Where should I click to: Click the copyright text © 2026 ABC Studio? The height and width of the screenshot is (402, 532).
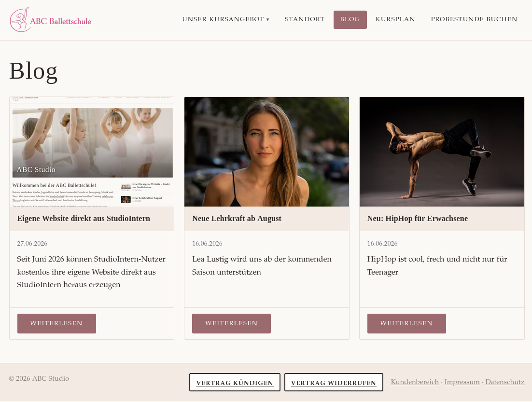pos(39,378)
